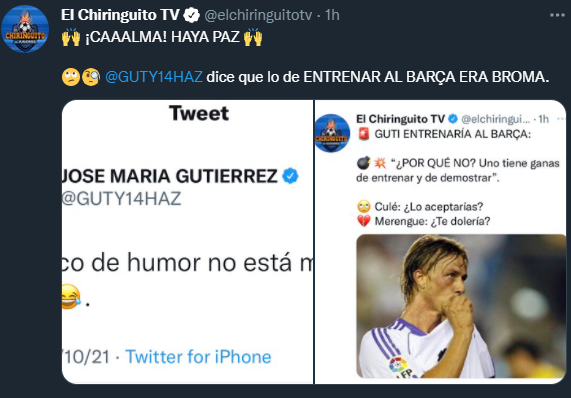Click the @elchiringuitotv handle
571x398 pixels.
(x=258, y=15)
